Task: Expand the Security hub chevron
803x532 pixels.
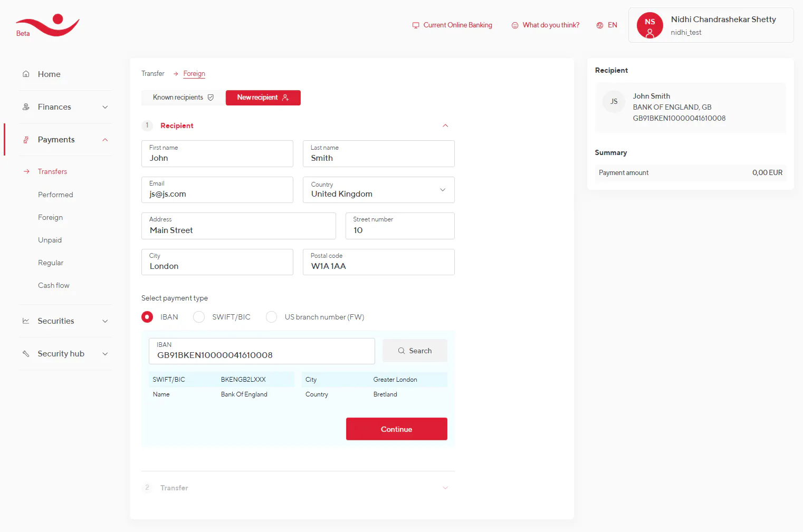Action: click(x=105, y=354)
